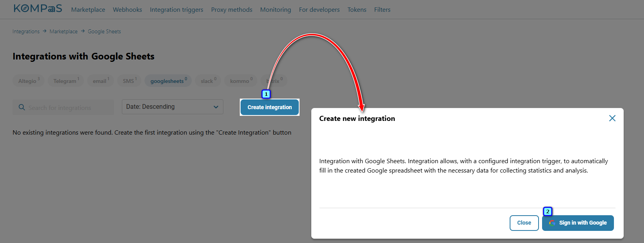Click the KOMPaaS logo

click(37, 9)
